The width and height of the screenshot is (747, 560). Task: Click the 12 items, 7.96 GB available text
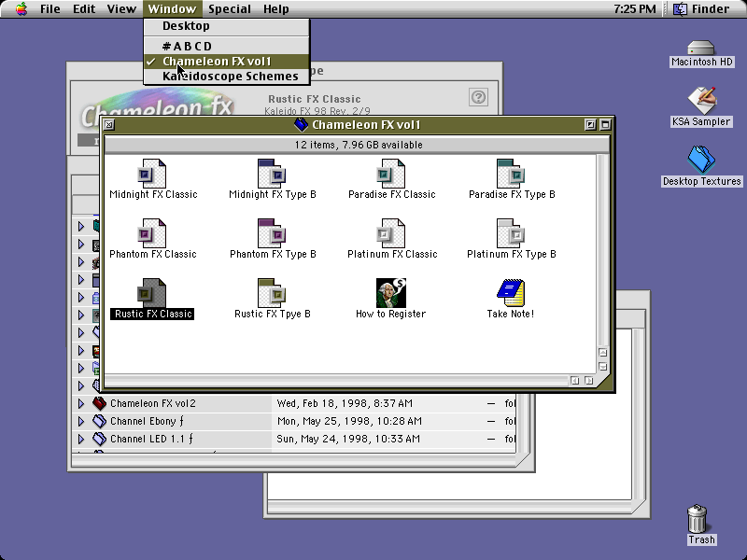(359, 145)
